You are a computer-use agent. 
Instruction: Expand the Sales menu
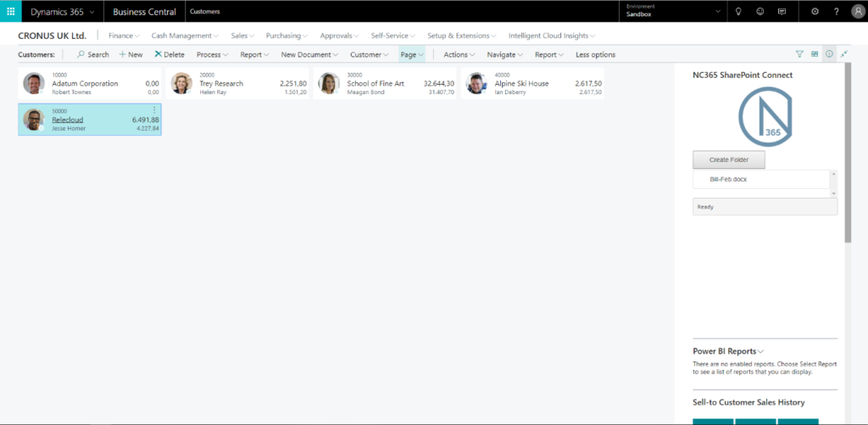(x=242, y=36)
